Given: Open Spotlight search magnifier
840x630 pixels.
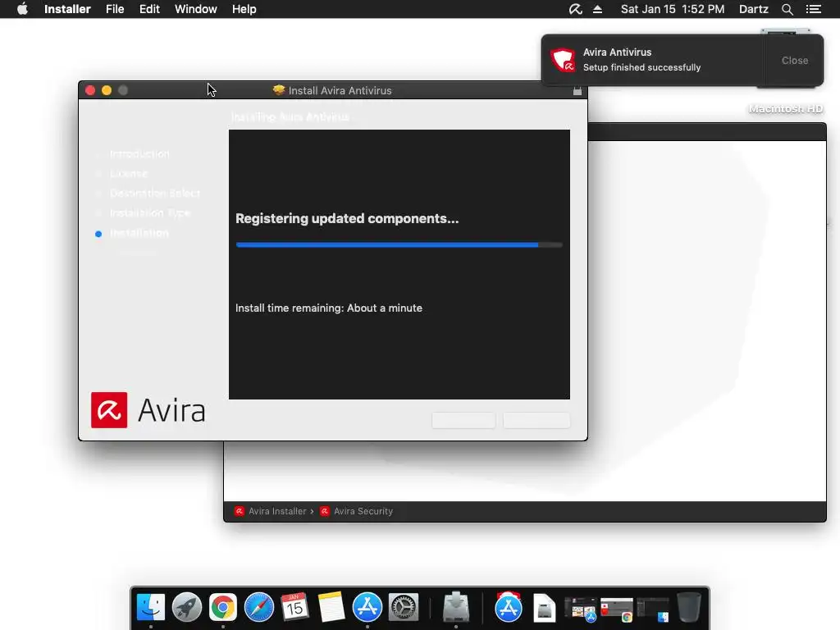Looking at the screenshot, I should [x=787, y=9].
